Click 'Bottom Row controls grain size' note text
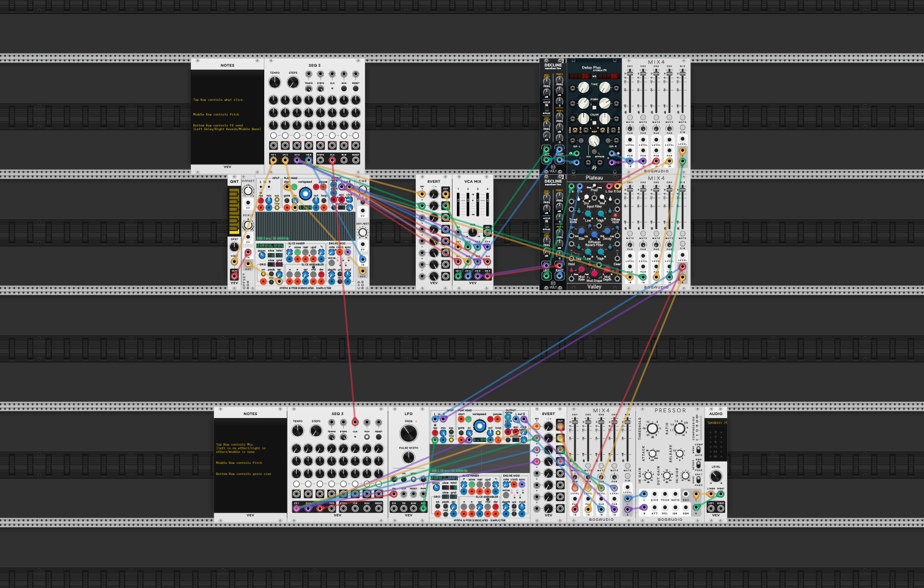924x588 pixels. click(x=243, y=474)
